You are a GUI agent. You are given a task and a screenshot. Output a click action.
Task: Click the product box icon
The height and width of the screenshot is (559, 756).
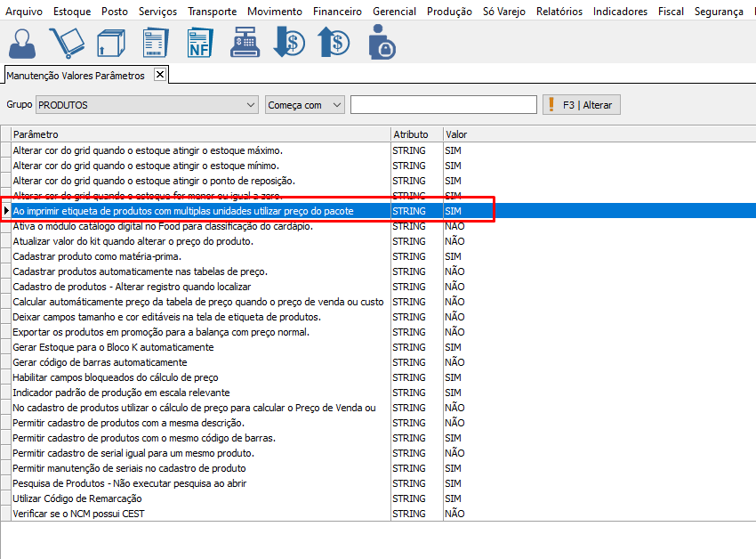[x=110, y=43]
